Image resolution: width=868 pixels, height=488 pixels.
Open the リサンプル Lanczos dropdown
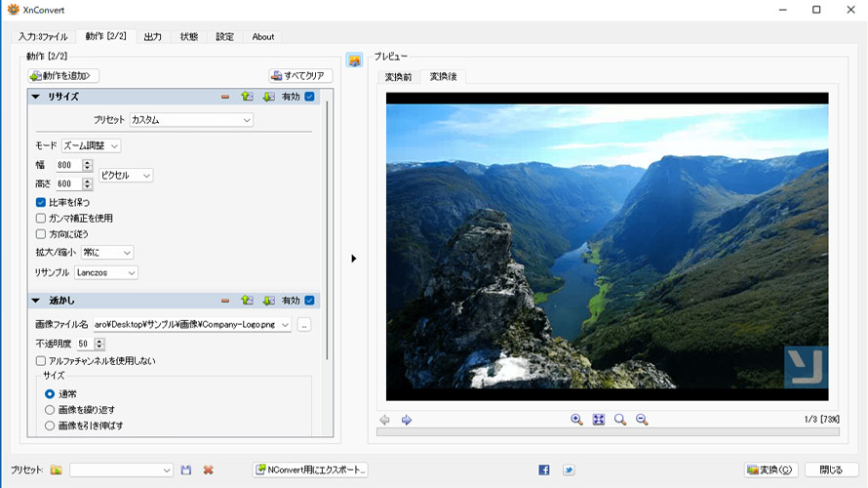(x=106, y=272)
